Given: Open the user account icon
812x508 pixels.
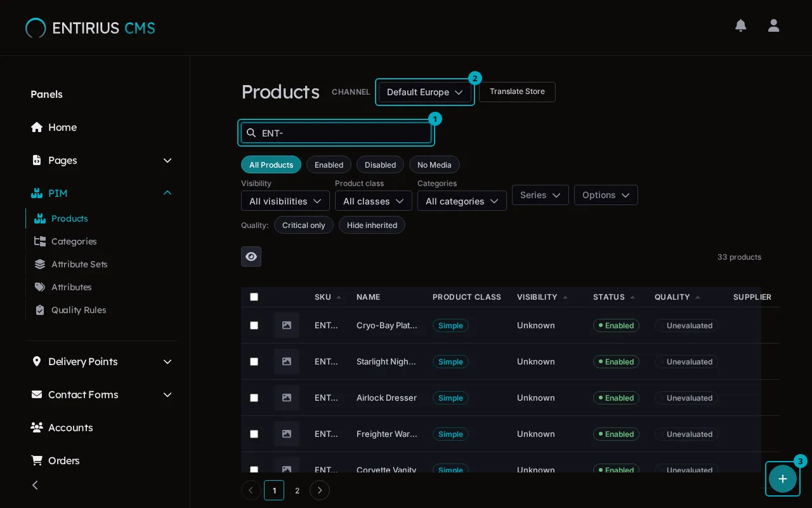Looking at the screenshot, I should 773,25.
